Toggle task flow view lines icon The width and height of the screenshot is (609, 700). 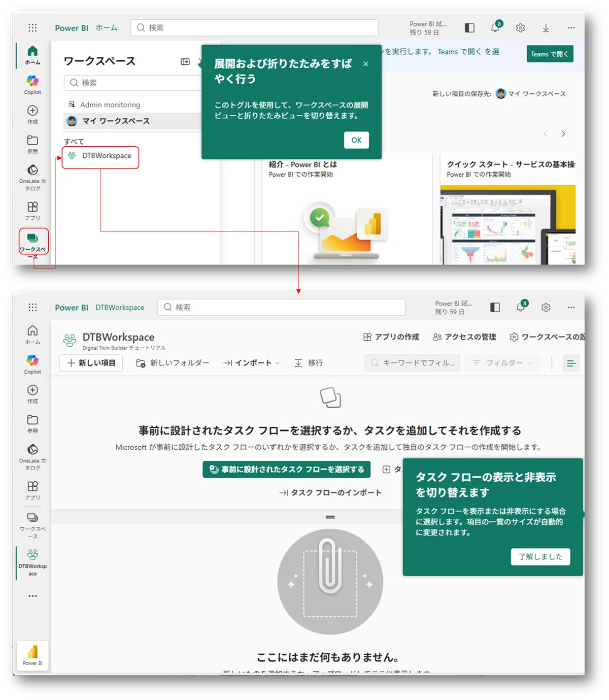(571, 363)
